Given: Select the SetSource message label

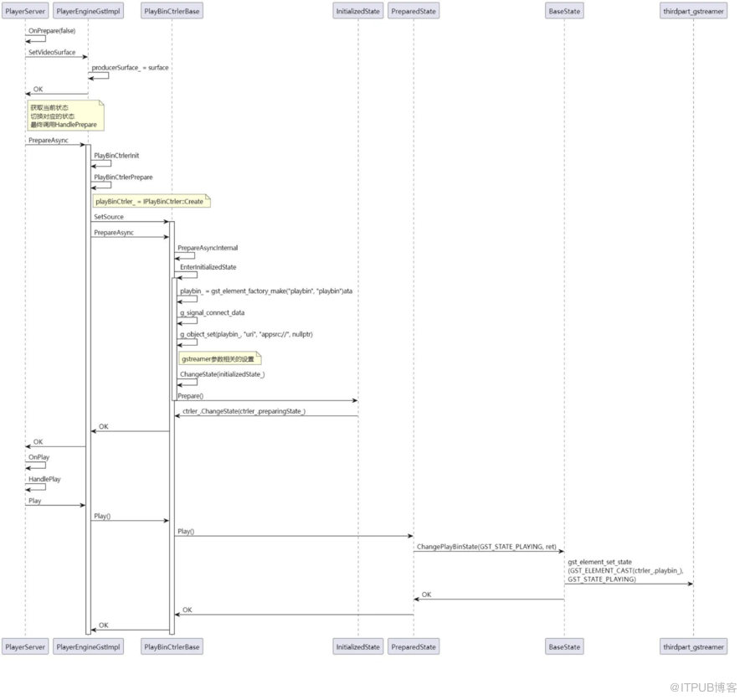Looking at the screenshot, I should [x=109, y=217].
